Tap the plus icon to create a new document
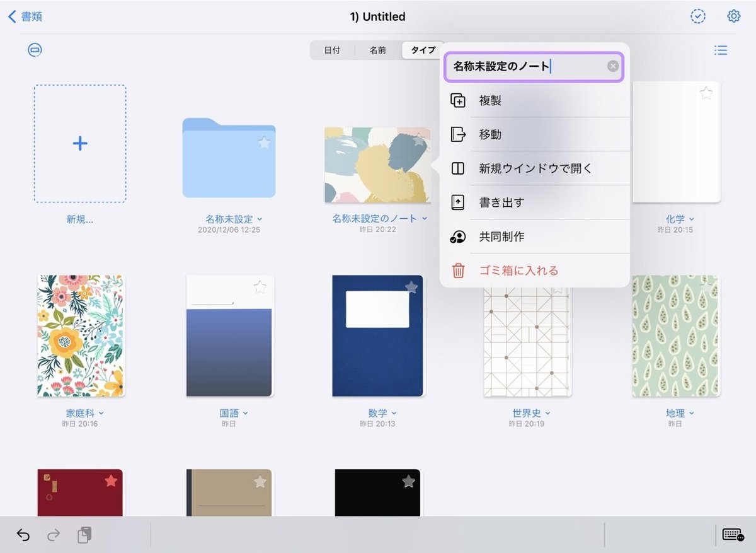The height and width of the screenshot is (553, 756). coord(80,143)
